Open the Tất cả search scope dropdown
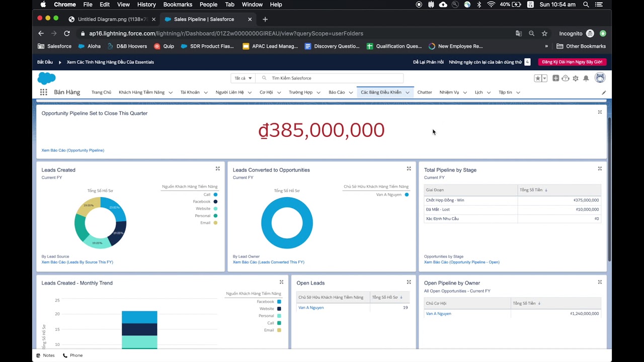Image resolution: width=644 pixels, height=362 pixels. click(242, 78)
